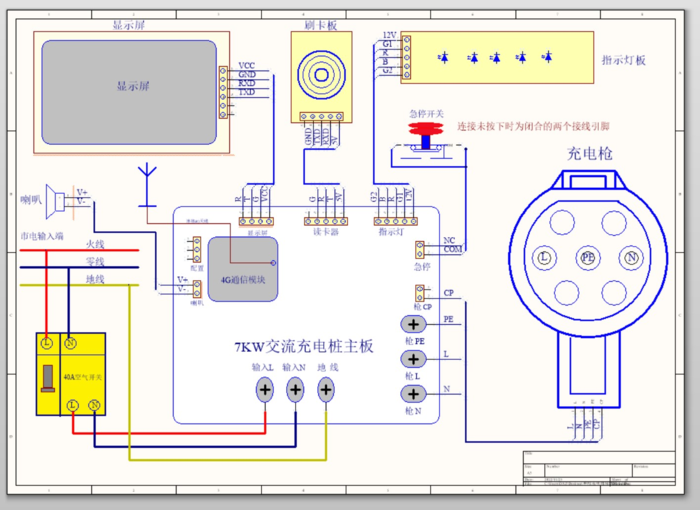The width and height of the screenshot is (700, 510).
Task: Toggle the 40A air switch lever
Action: click(46, 378)
